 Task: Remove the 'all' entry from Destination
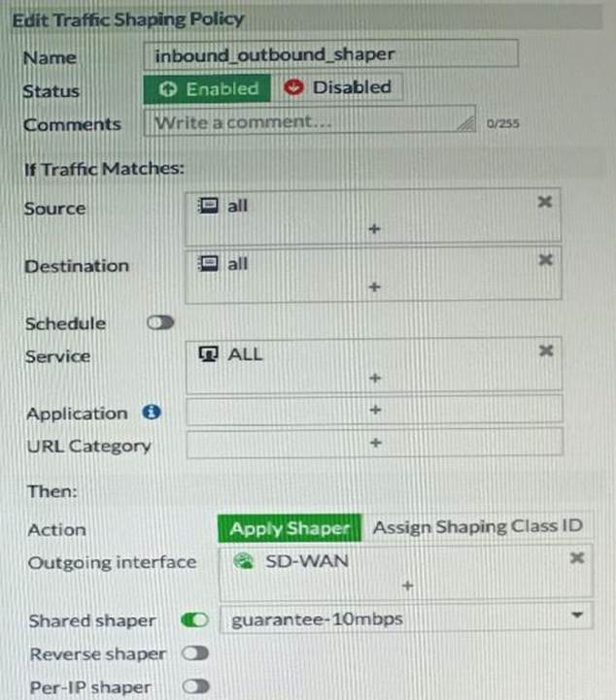(545, 260)
